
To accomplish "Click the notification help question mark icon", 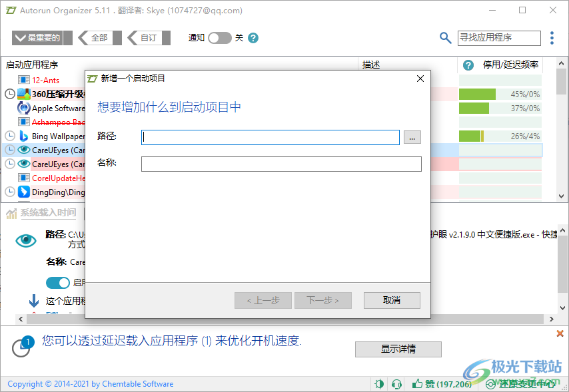I will pyautogui.click(x=253, y=38).
